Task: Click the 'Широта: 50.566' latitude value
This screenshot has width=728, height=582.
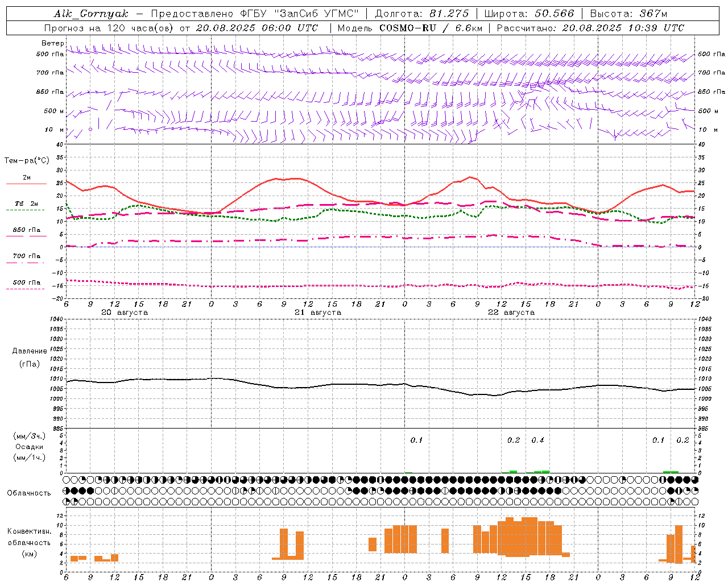Action: 529,14
